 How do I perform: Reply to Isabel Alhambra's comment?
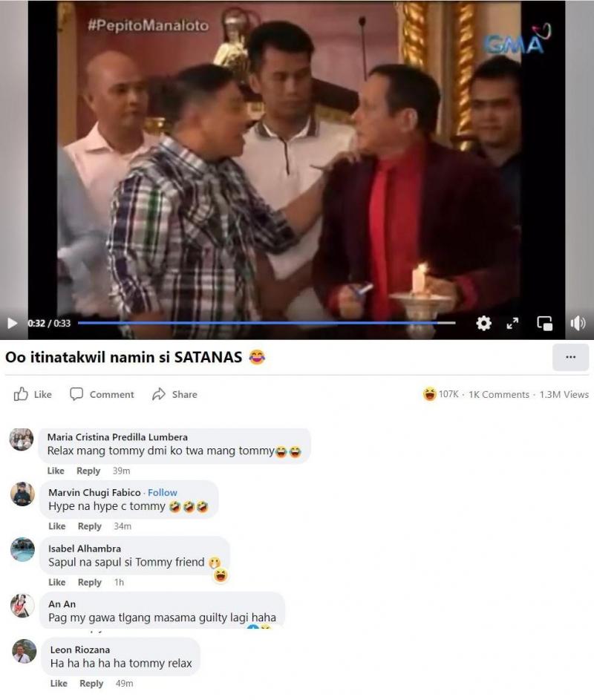click(x=90, y=582)
